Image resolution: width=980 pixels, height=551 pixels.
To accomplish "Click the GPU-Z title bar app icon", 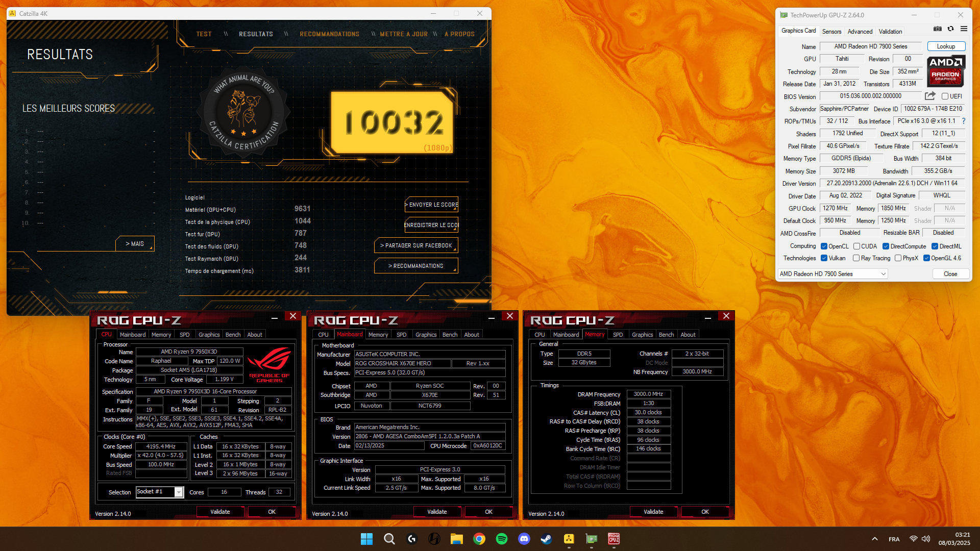I will [784, 15].
